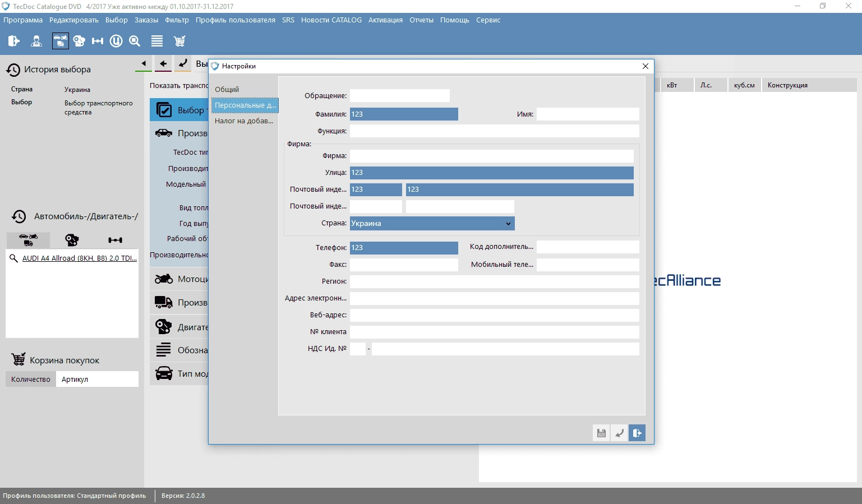Switch to axles history tab icon

[x=116, y=240]
